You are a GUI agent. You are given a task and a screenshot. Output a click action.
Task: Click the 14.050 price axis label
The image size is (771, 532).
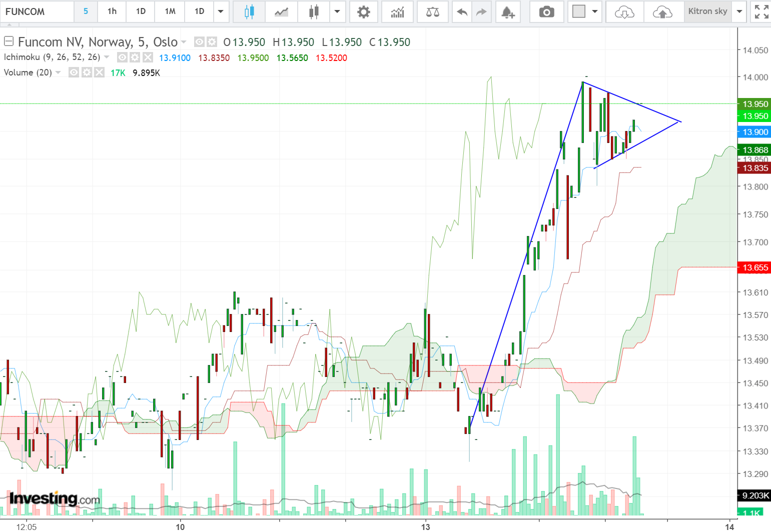(755, 50)
